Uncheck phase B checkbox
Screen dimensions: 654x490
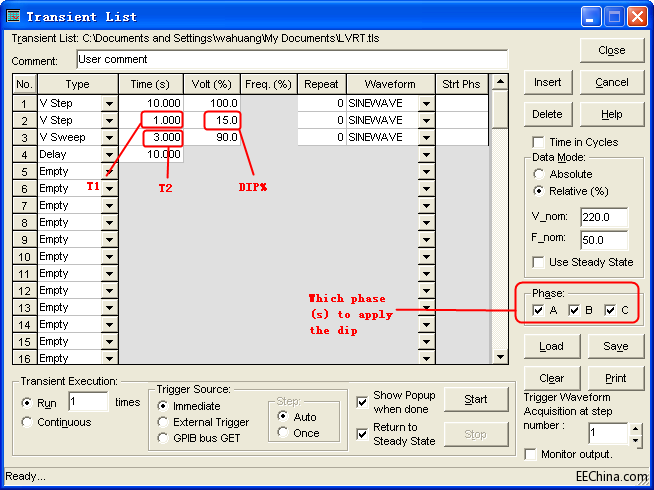point(574,310)
